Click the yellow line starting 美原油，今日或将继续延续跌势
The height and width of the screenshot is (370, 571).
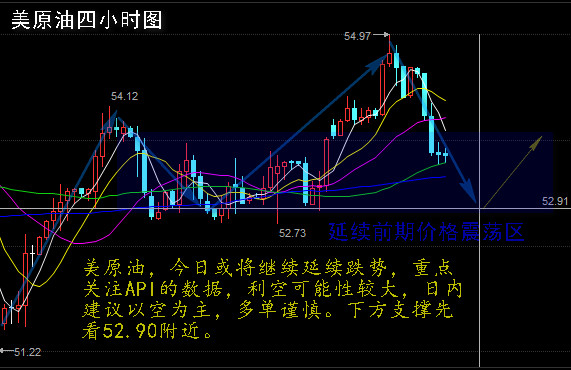tap(268, 268)
